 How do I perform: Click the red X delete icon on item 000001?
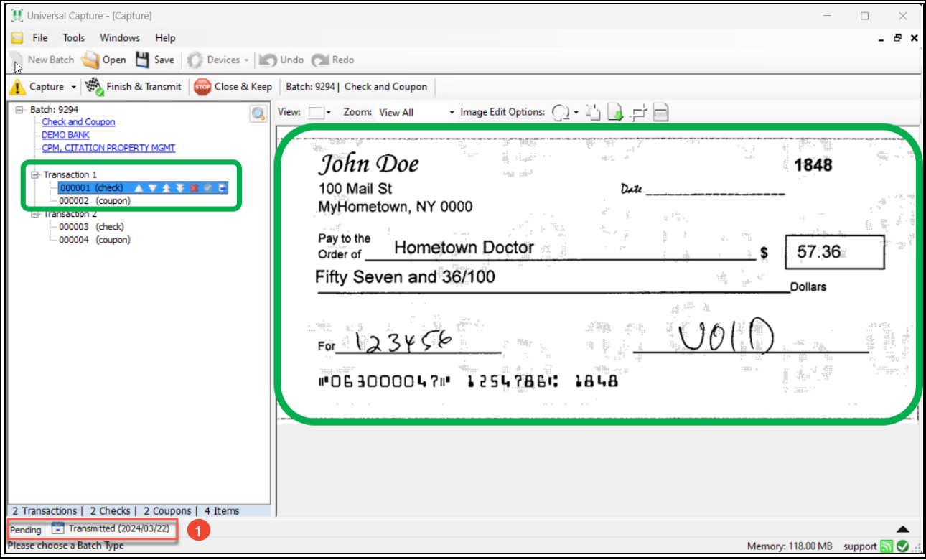click(194, 188)
